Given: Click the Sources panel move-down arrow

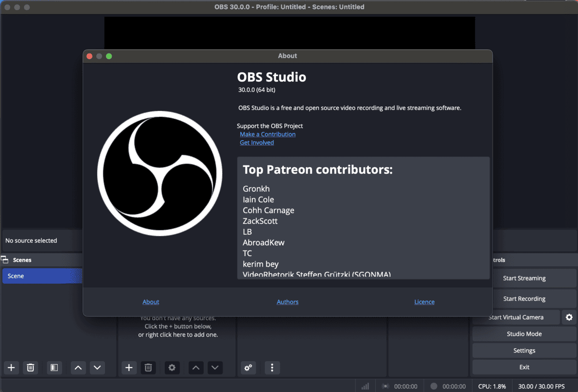Looking at the screenshot, I should click(215, 367).
